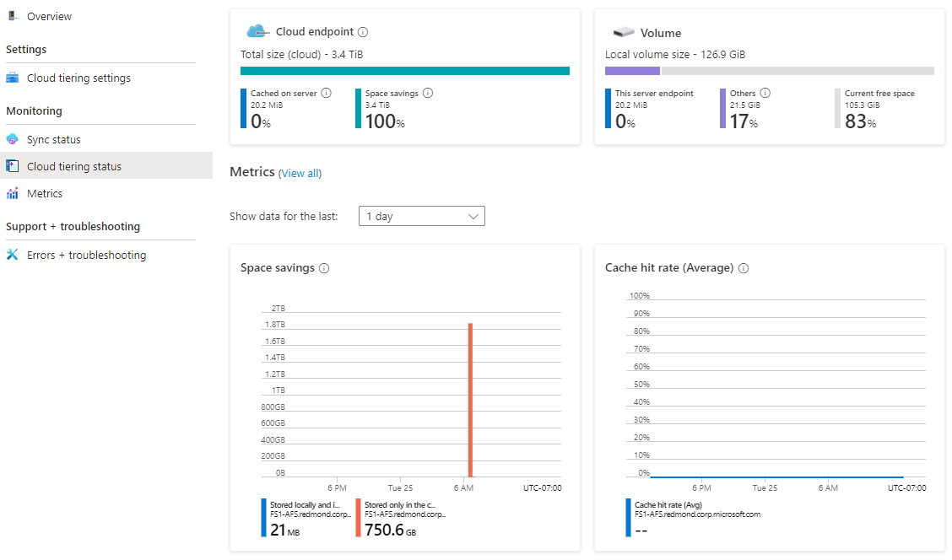
Task: Go to Overview in the sidebar
Action: coord(49,16)
